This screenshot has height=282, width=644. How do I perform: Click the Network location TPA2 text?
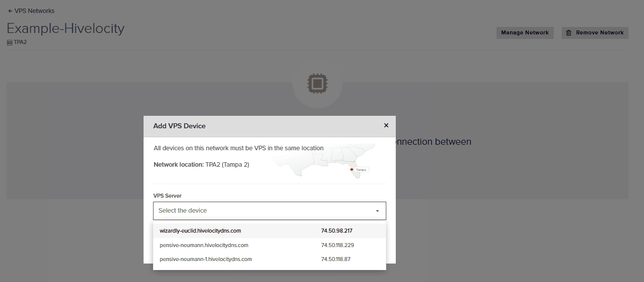coord(201,164)
